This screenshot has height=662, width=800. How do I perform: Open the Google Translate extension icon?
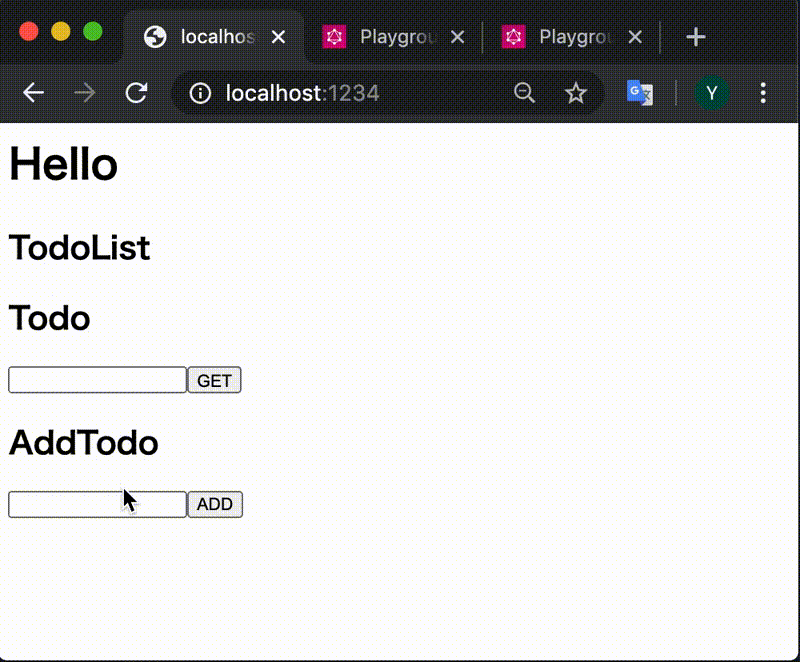(x=640, y=92)
